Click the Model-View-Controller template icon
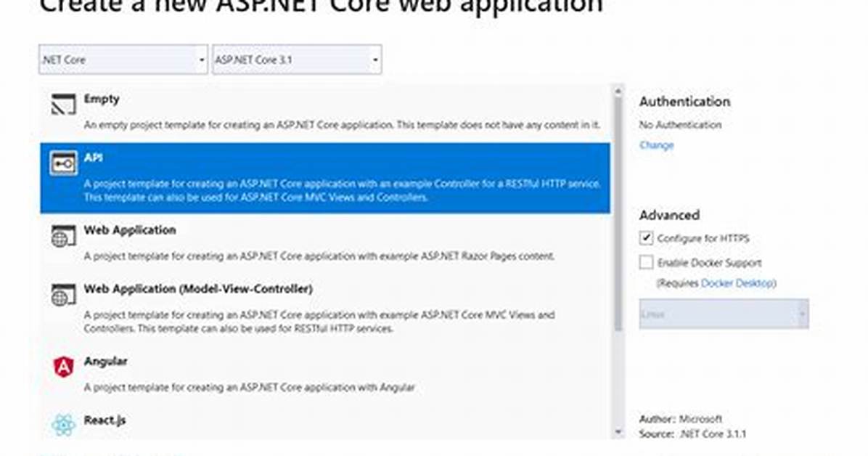This screenshot has width=868, height=456. pyautogui.click(x=63, y=295)
